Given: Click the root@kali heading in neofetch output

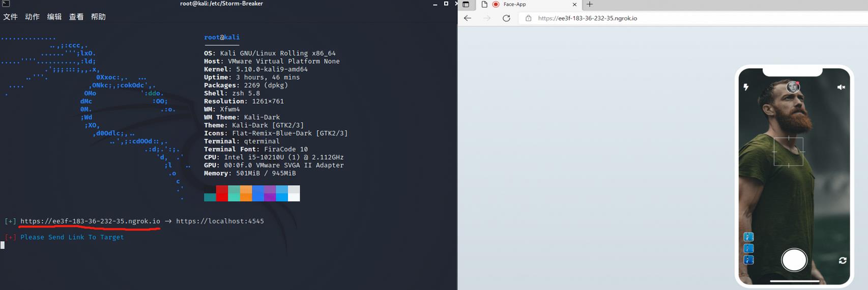Looking at the screenshot, I should (222, 37).
